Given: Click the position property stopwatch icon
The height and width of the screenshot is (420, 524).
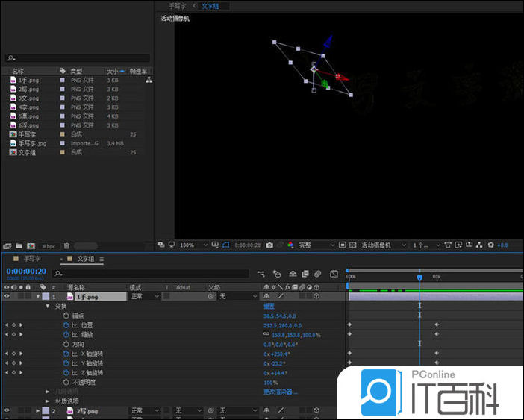Looking at the screenshot, I should (66, 325).
